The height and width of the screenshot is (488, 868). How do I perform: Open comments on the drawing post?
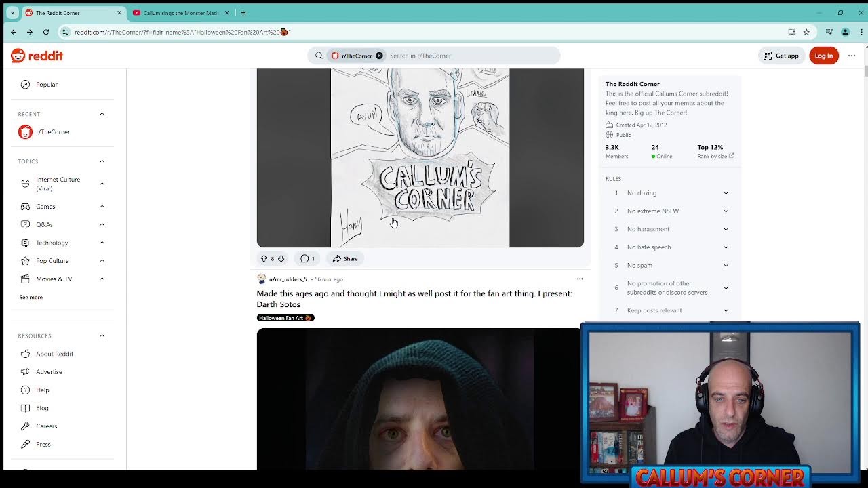click(x=307, y=258)
